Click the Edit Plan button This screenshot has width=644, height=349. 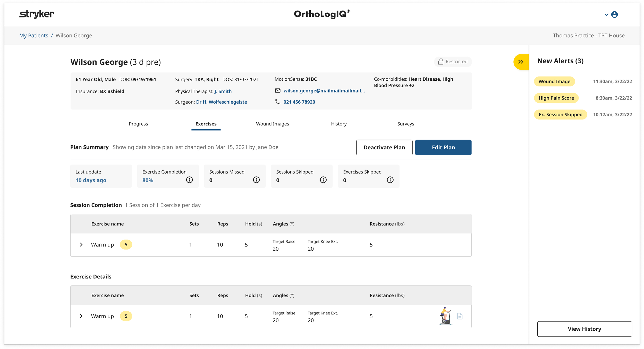coord(443,147)
